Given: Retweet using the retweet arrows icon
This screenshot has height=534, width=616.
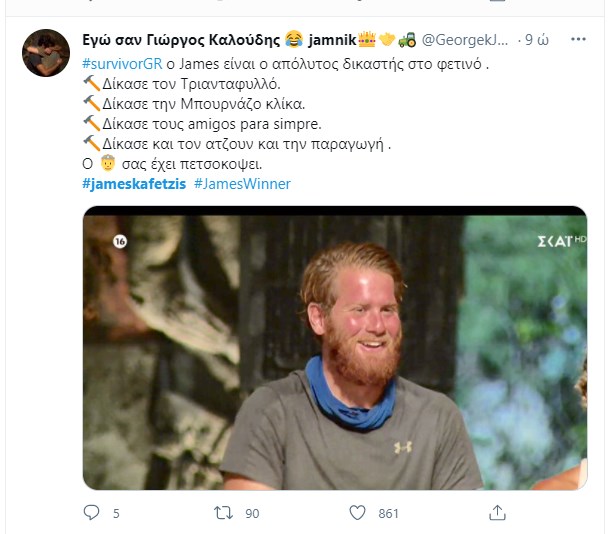Looking at the screenshot, I should click(x=225, y=513).
